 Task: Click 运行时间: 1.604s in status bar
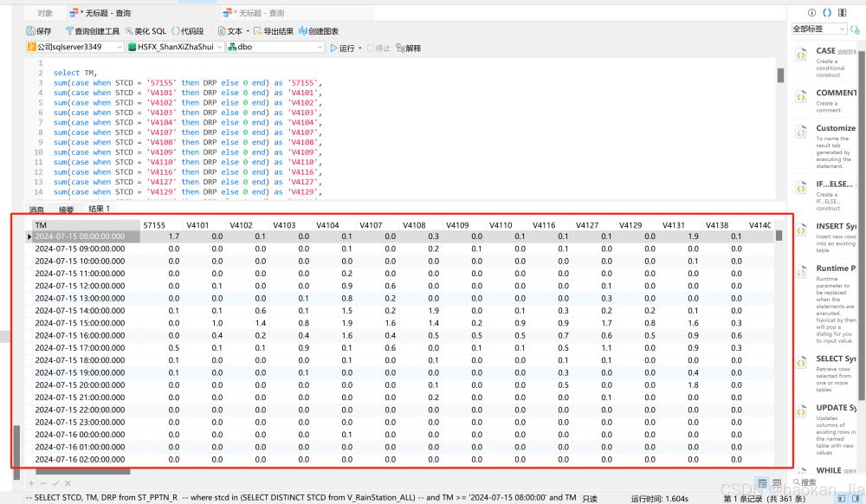659,499
